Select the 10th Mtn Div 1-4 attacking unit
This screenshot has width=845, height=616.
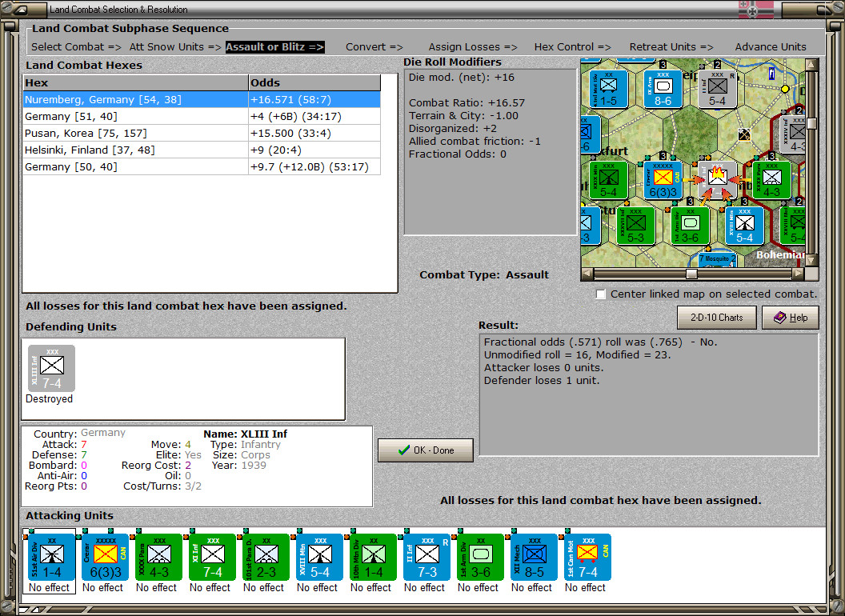click(373, 558)
